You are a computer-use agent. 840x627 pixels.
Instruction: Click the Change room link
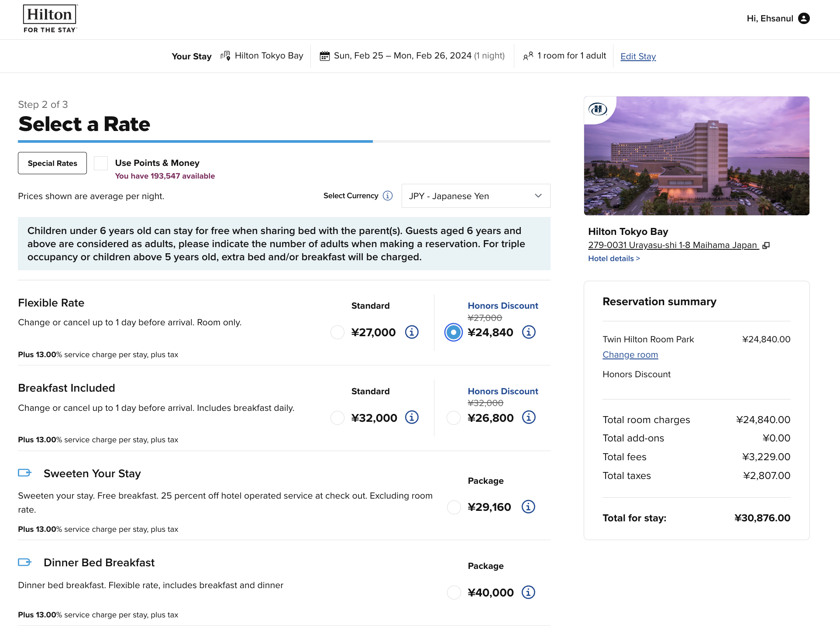[x=630, y=355]
